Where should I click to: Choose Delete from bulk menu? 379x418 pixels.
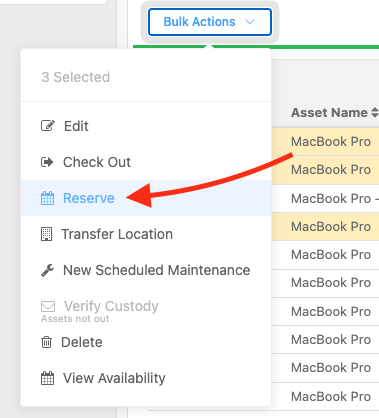[x=146, y=342]
